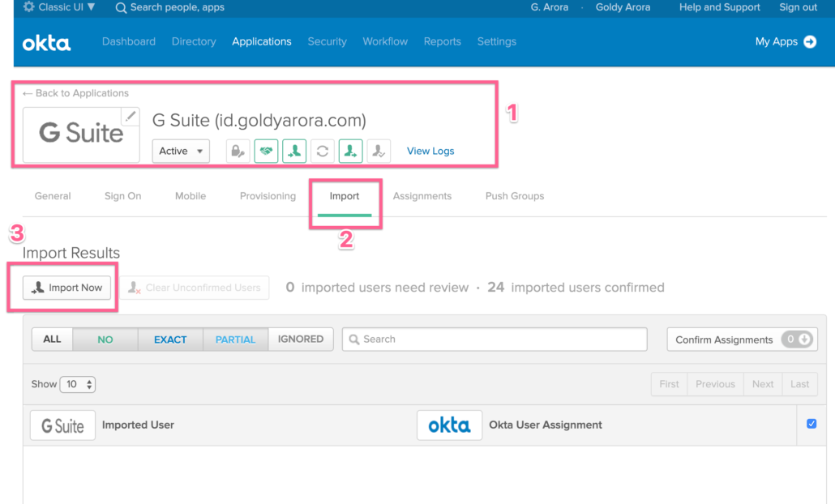Open the Active status dropdown
This screenshot has height=504, width=835.
pos(181,152)
